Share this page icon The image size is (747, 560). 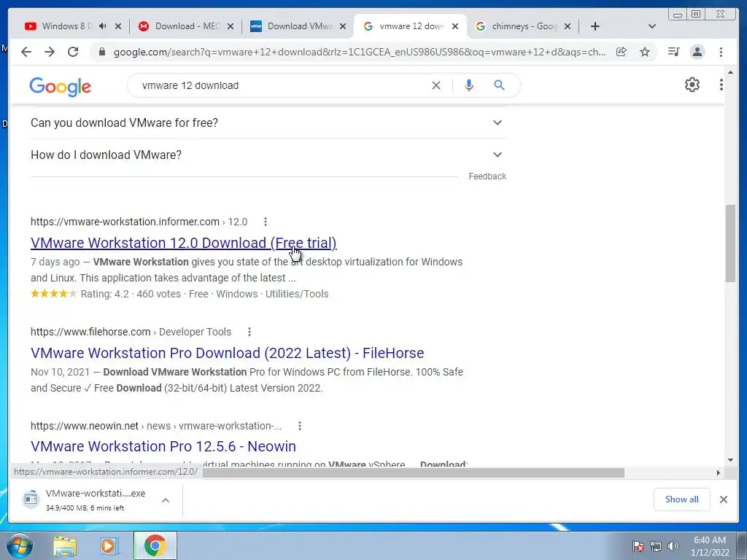click(622, 52)
